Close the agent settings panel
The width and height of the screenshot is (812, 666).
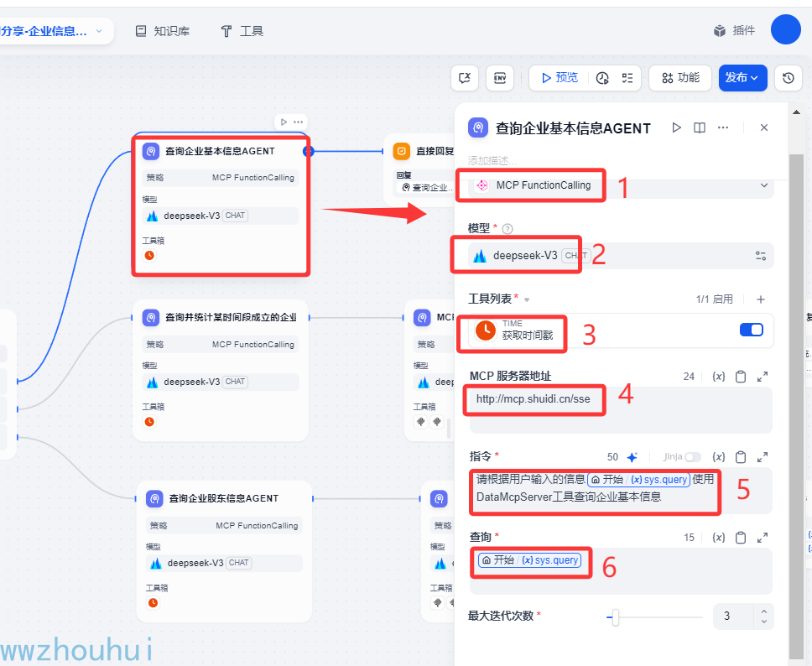[764, 127]
